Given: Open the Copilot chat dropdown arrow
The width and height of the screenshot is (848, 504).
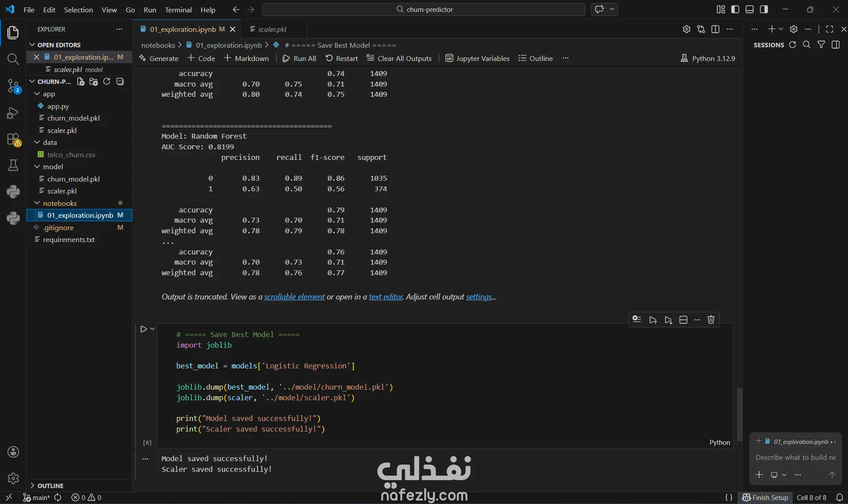Looking at the screenshot, I should [x=612, y=9].
